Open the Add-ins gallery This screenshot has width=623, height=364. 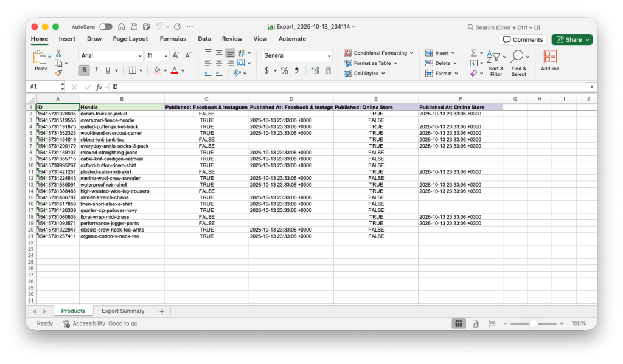(550, 60)
